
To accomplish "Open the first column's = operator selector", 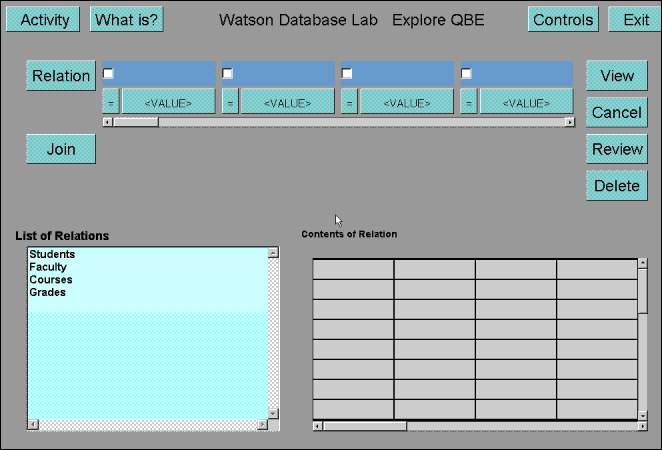I will (x=111, y=101).
